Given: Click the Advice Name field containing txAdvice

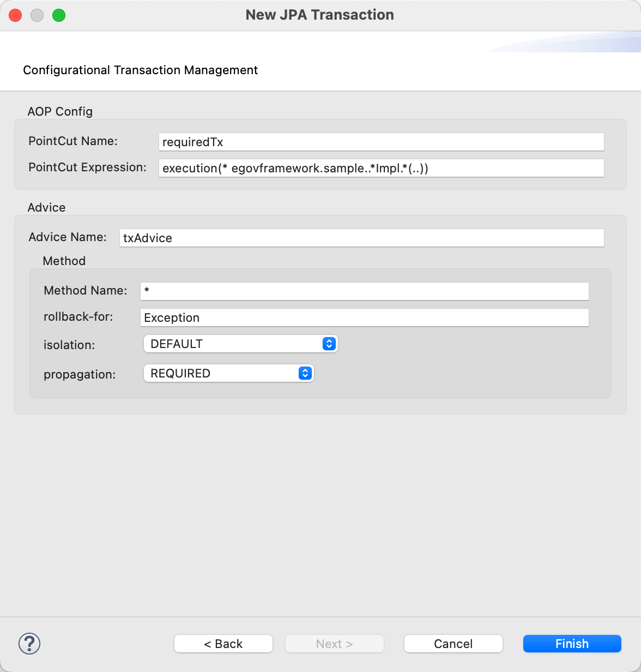Looking at the screenshot, I should point(361,238).
